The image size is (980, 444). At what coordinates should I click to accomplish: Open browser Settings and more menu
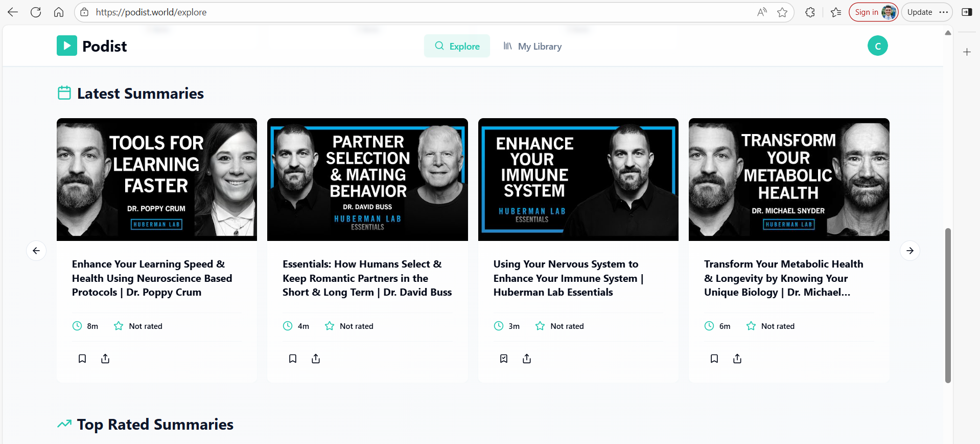[944, 12]
